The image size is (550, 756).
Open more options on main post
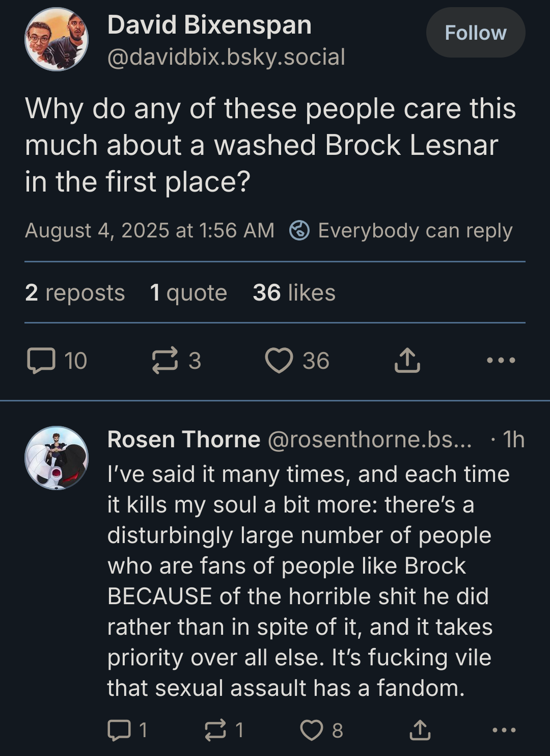tap(501, 361)
